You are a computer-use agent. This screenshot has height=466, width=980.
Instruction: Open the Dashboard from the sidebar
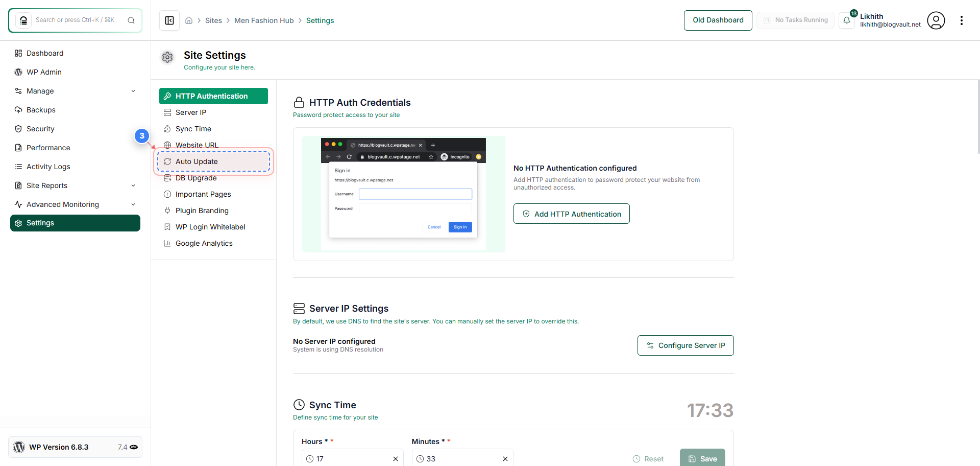click(45, 53)
